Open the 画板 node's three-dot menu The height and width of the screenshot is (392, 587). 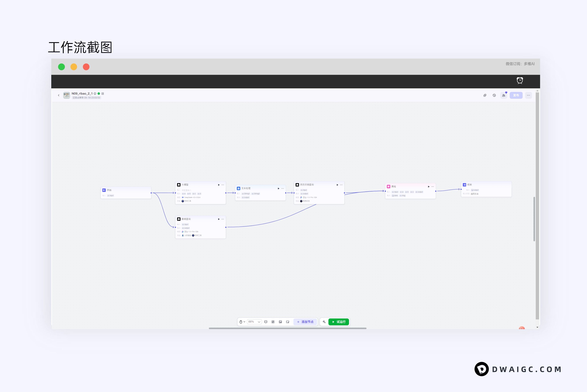pos(433,186)
